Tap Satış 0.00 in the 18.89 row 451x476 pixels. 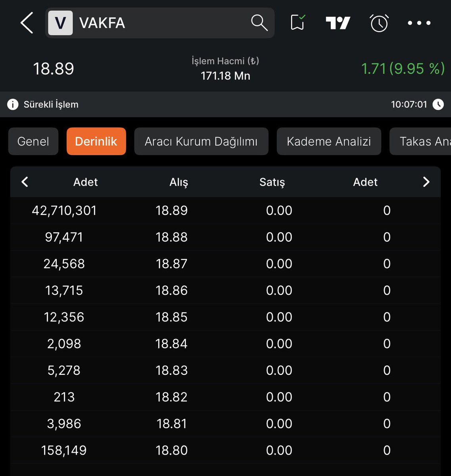[x=279, y=210]
